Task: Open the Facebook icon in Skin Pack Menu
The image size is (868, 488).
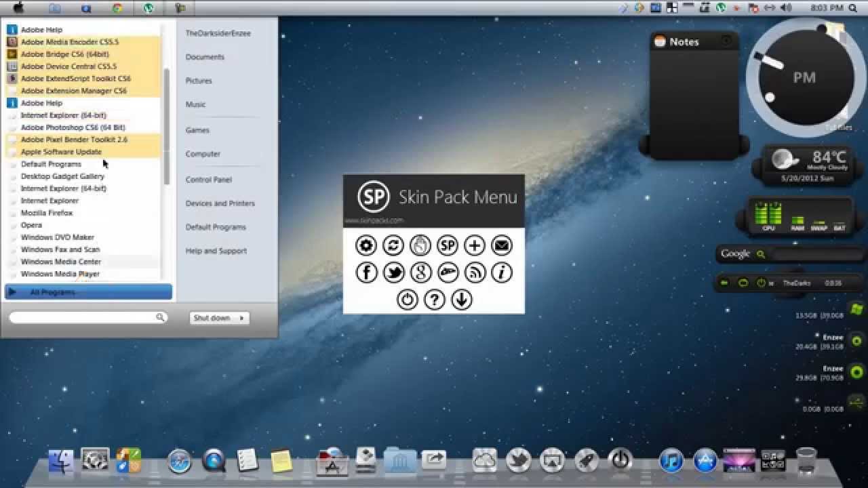Action: tap(366, 272)
